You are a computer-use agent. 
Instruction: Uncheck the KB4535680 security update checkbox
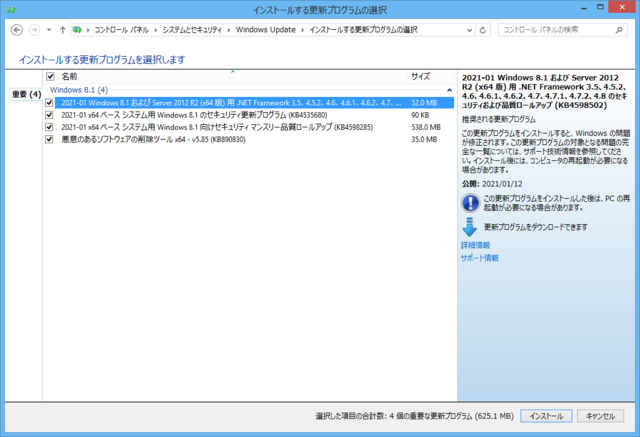click(49, 115)
